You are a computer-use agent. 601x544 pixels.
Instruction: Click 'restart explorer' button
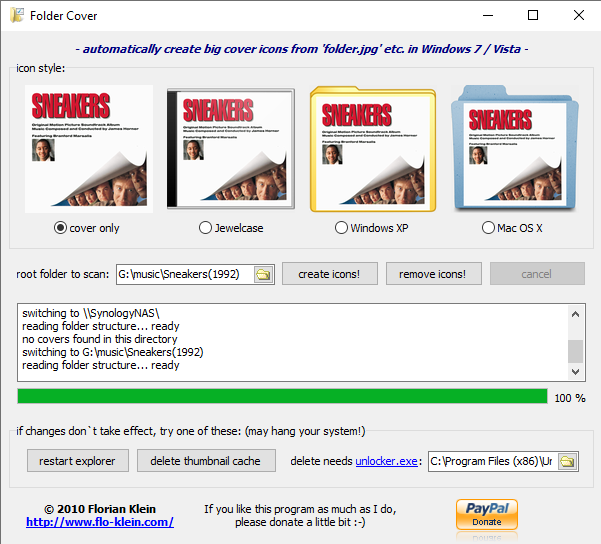[78, 461]
